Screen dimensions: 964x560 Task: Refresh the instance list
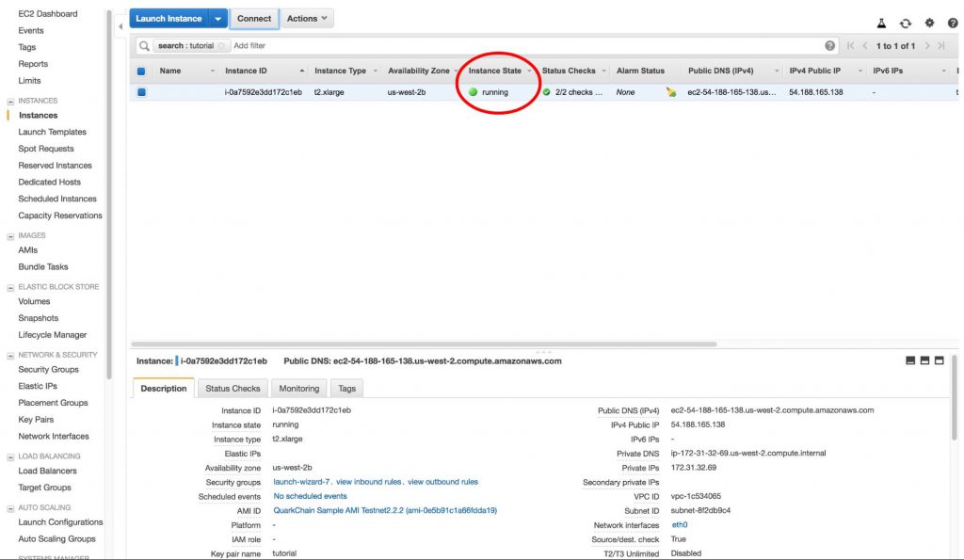[905, 24]
